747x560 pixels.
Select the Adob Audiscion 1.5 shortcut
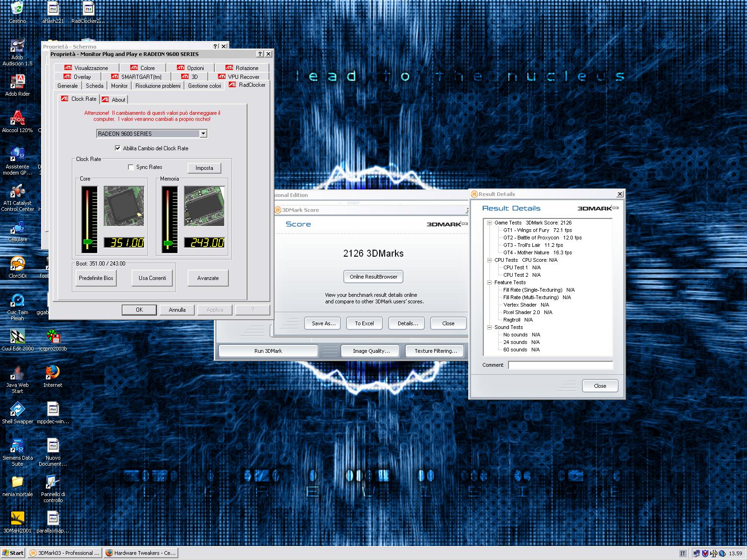click(x=17, y=46)
